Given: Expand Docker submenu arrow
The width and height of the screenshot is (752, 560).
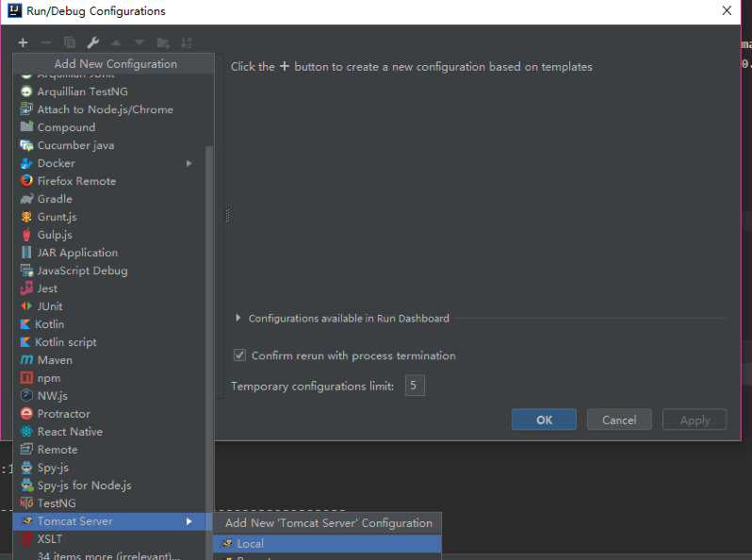Looking at the screenshot, I should click(189, 163).
